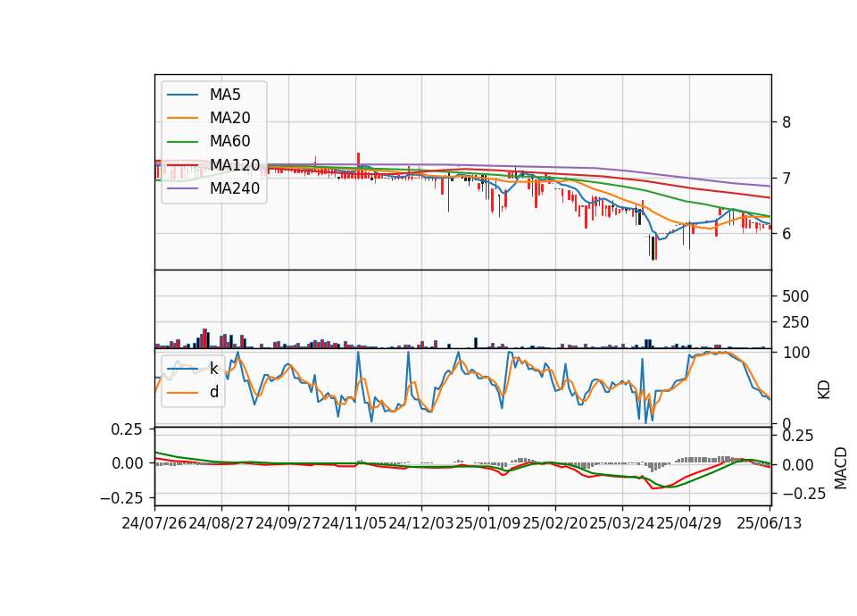This screenshot has width=857, height=616.
Task: Click the MA5 legend label
Action: pyautogui.click(x=225, y=95)
